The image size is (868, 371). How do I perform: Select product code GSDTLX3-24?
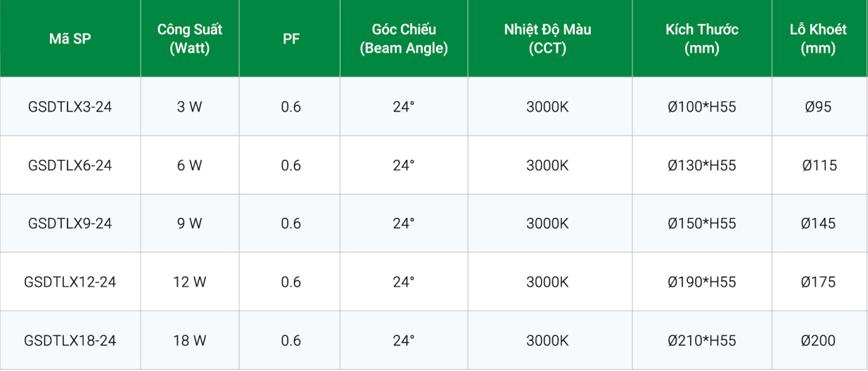pos(70,107)
